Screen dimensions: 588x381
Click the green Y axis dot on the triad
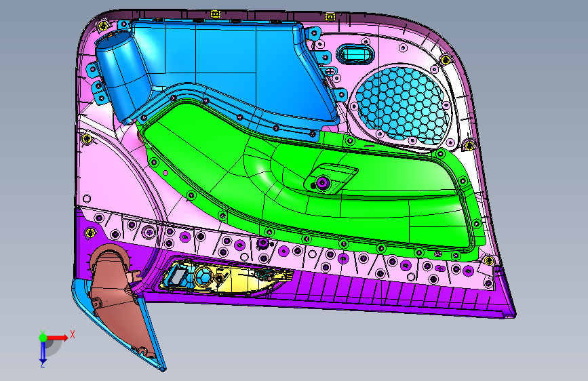coord(43,338)
